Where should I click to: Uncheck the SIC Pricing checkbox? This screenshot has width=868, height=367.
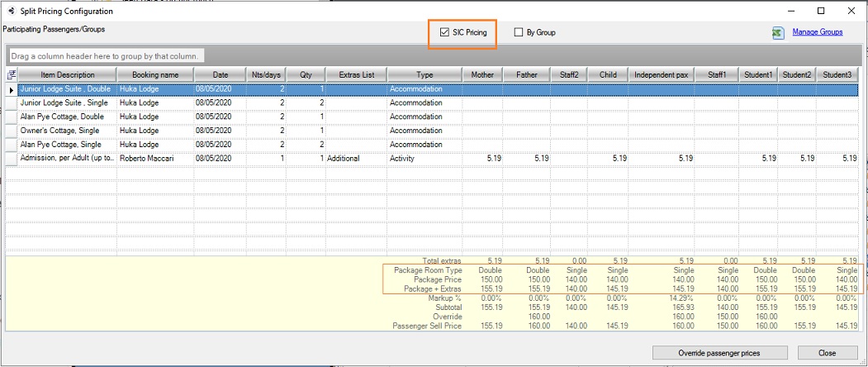(445, 33)
